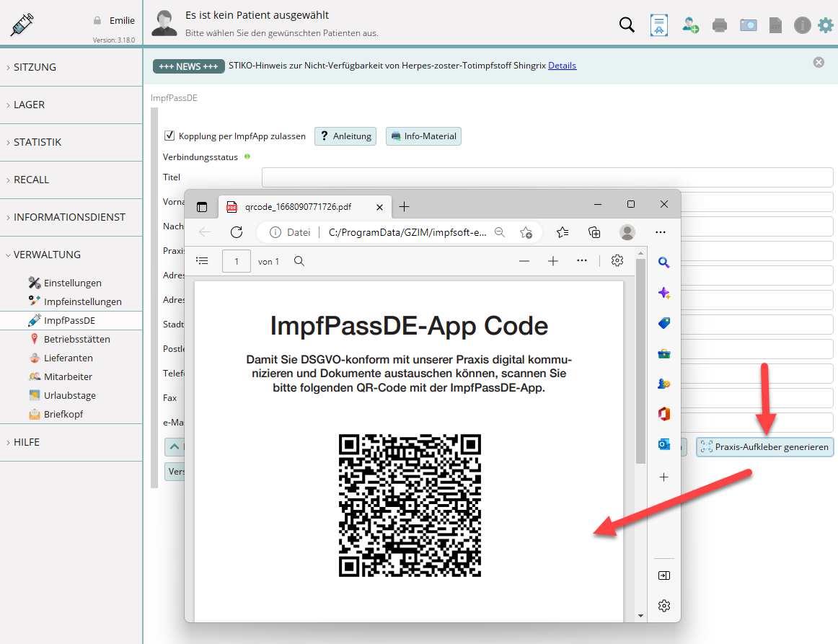
Task: Click the Titel input field
Action: [547, 177]
